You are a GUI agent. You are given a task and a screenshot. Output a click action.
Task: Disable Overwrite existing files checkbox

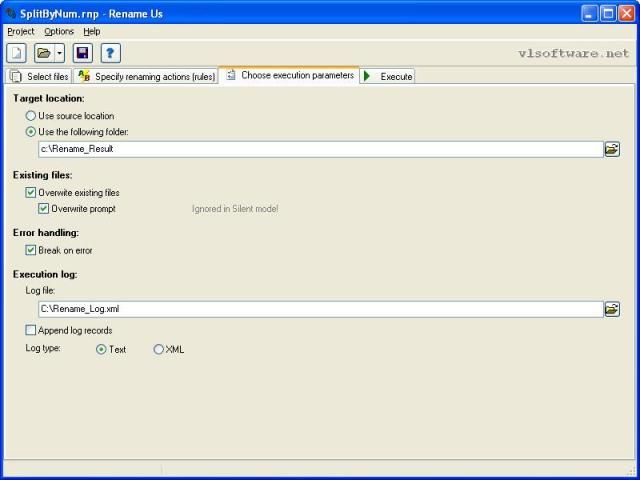pyautogui.click(x=31, y=192)
